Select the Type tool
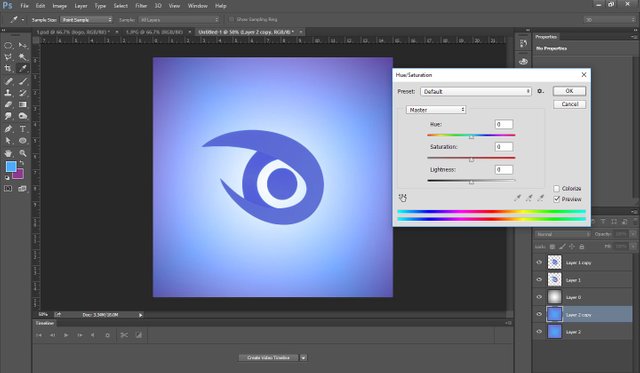The image size is (640, 373). [x=23, y=129]
